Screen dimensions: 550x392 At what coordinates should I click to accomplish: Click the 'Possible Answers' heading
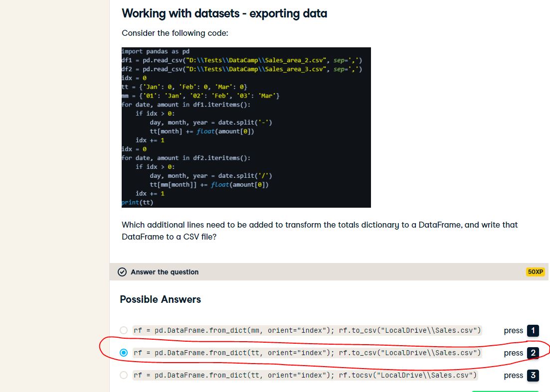(x=160, y=299)
